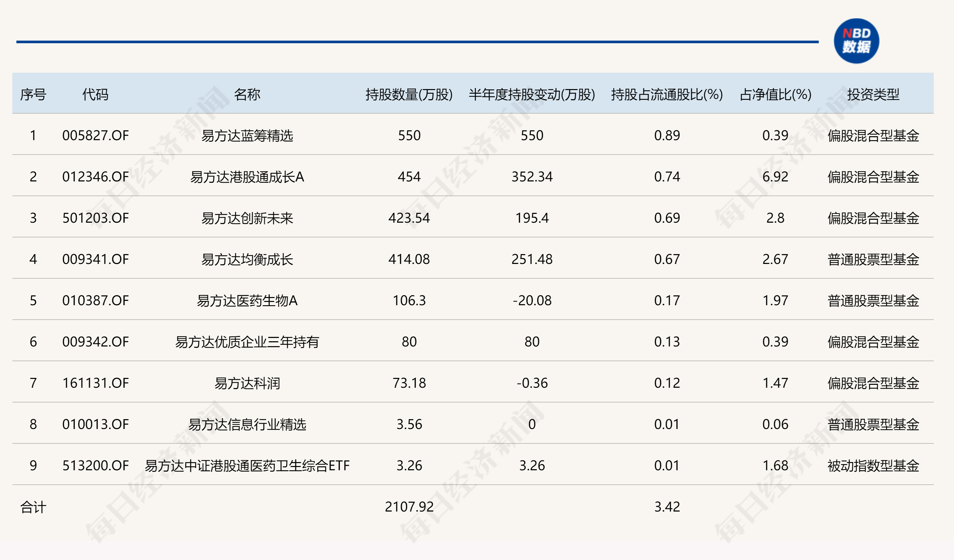Viewport: 954px width, 560px height.
Task: Click net value ratio 2.67
Action: tap(775, 259)
